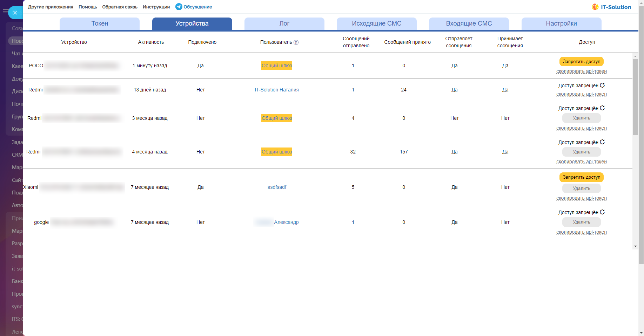This screenshot has width=644, height=336.
Task: Copy api-token for the POCO device
Action: click(581, 71)
